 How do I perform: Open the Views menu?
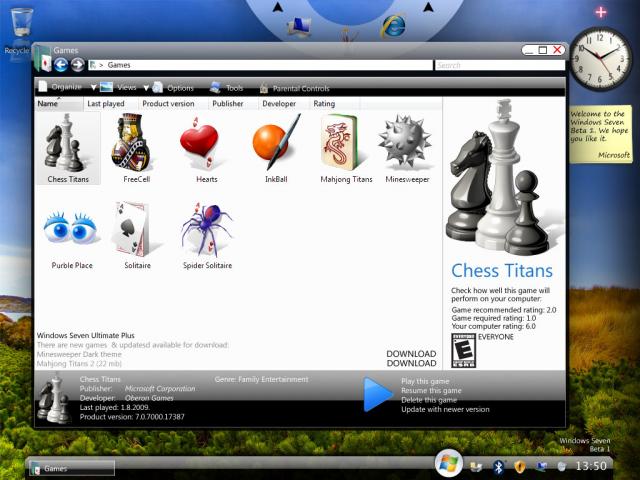point(119,87)
